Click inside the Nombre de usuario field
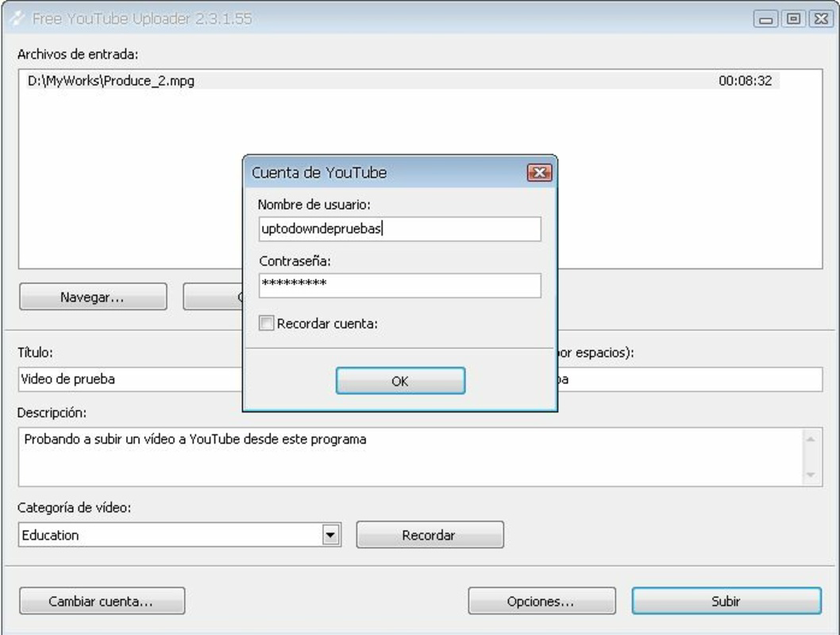The height and width of the screenshot is (635, 840). point(397,228)
